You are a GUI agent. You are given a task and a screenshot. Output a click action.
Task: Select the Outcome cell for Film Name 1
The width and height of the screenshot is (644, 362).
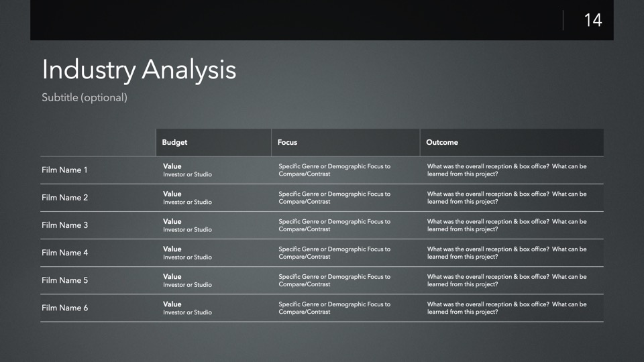click(506, 170)
